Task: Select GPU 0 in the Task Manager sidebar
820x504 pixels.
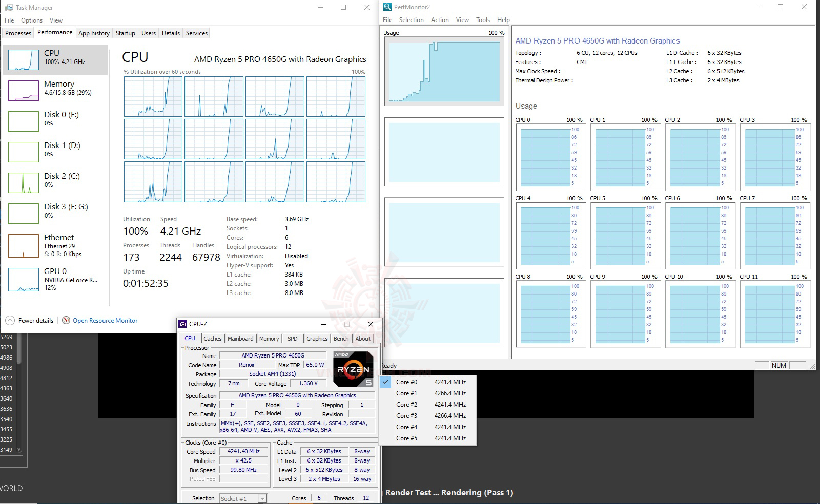Action: coord(55,279)
